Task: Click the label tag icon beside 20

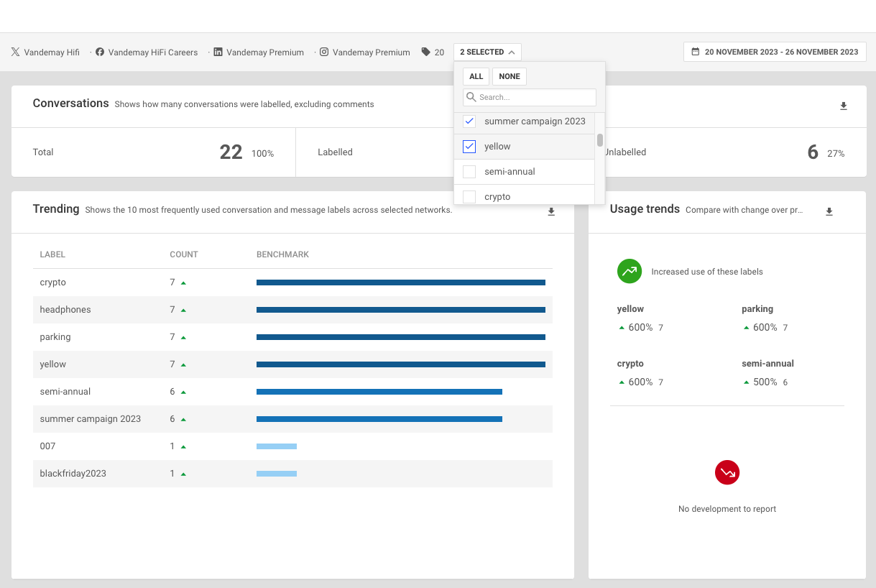Action: [426, 52]
